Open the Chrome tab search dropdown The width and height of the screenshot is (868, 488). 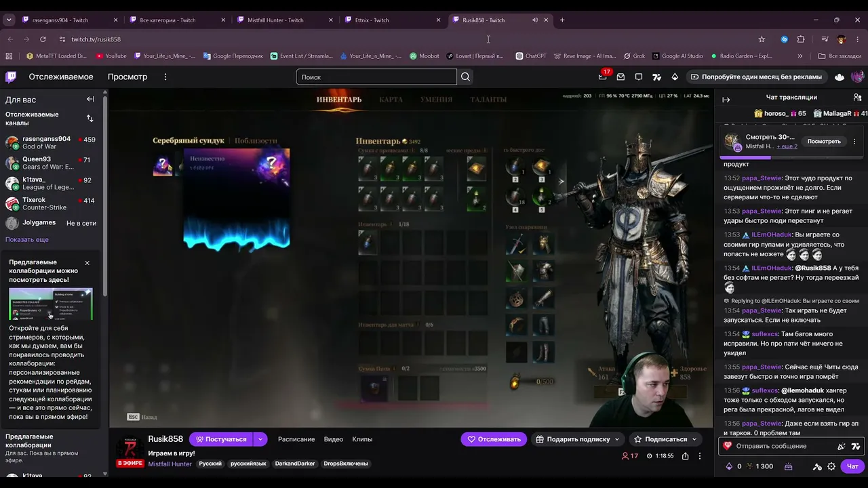pyautogui.click(x=9, y=20)
